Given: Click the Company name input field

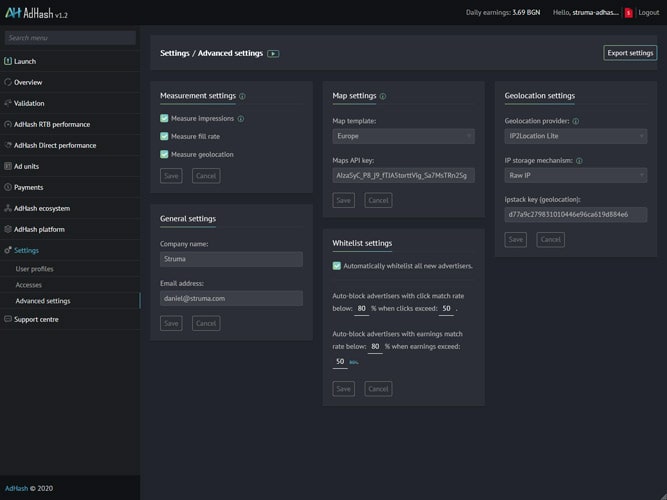Looking at the screenshot, I should point(231,259).
